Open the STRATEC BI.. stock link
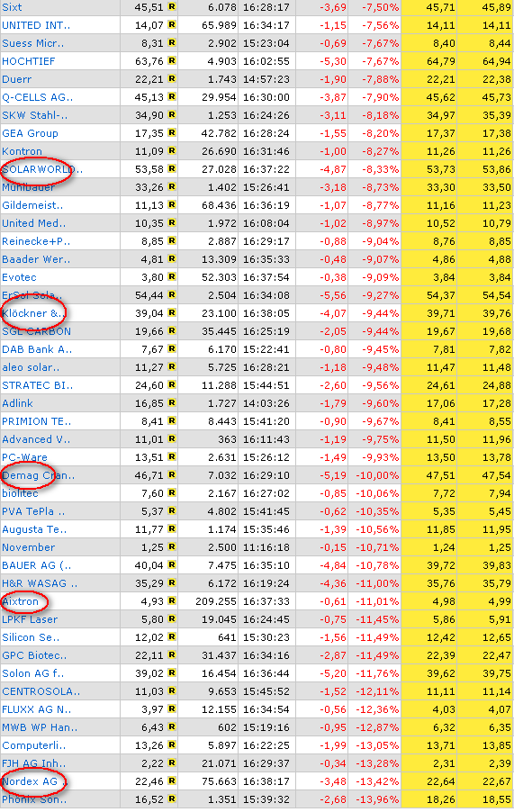 point(37,386)
